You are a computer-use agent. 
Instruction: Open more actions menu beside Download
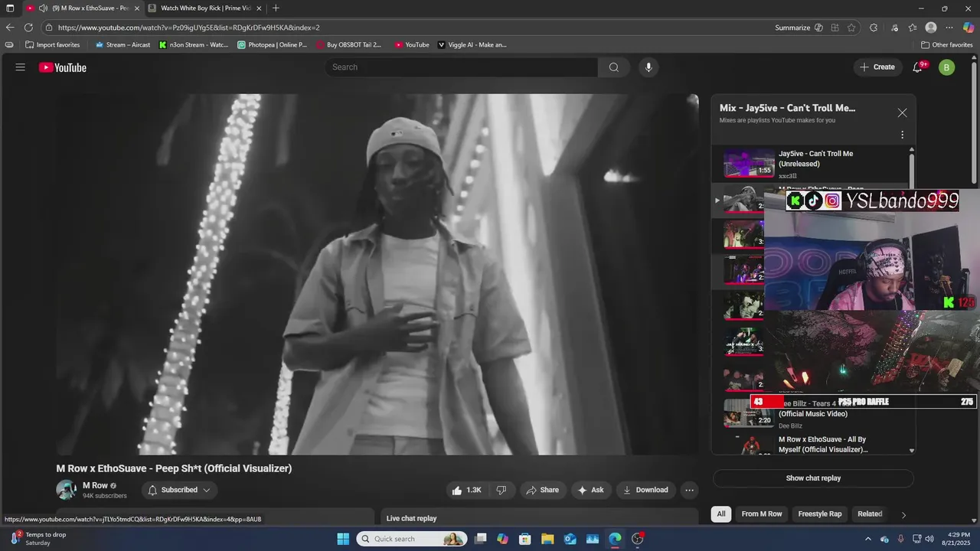tap(690, 490)
